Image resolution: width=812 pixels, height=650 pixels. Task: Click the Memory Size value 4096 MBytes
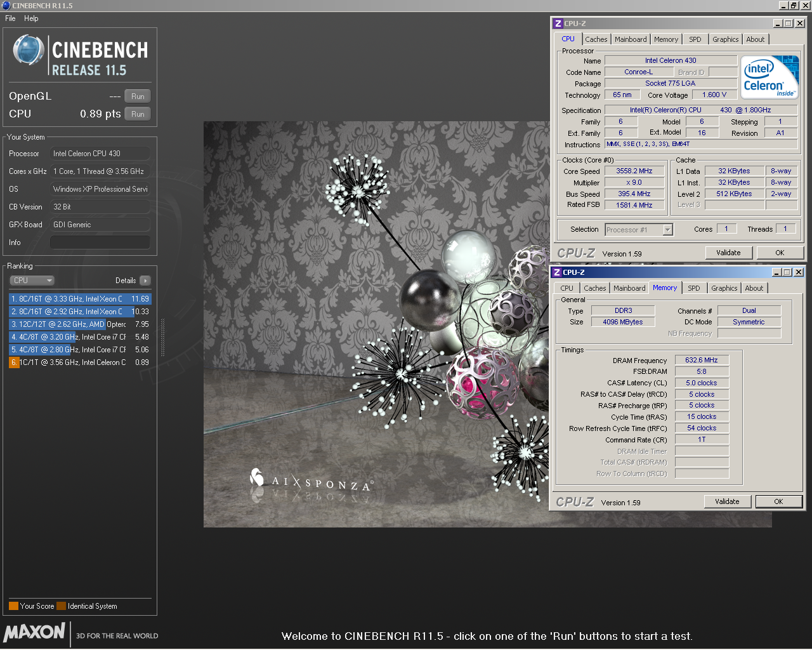pyautogui.click(x=623, y=322)
